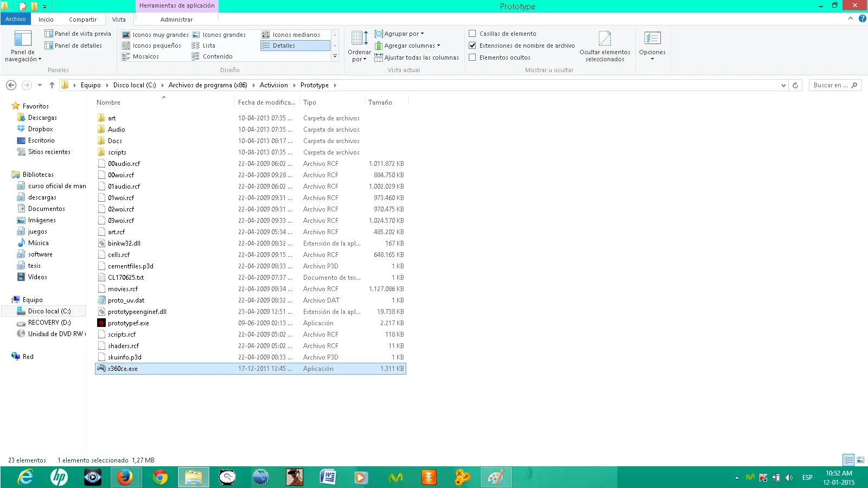Switch to the Inicio ribbon tab
Image resolution: width=868 pixels, height=488 pixels.
pos(46,20)
